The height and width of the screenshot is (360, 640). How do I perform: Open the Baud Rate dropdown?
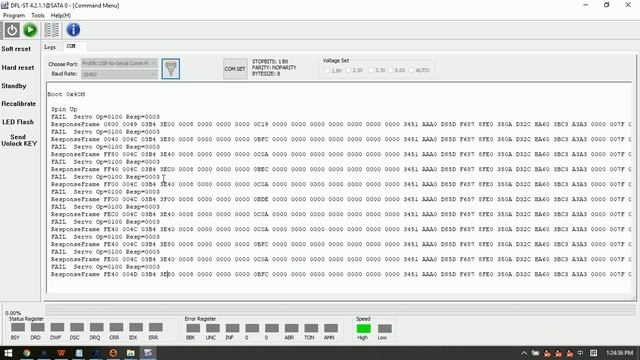point(119,74)
